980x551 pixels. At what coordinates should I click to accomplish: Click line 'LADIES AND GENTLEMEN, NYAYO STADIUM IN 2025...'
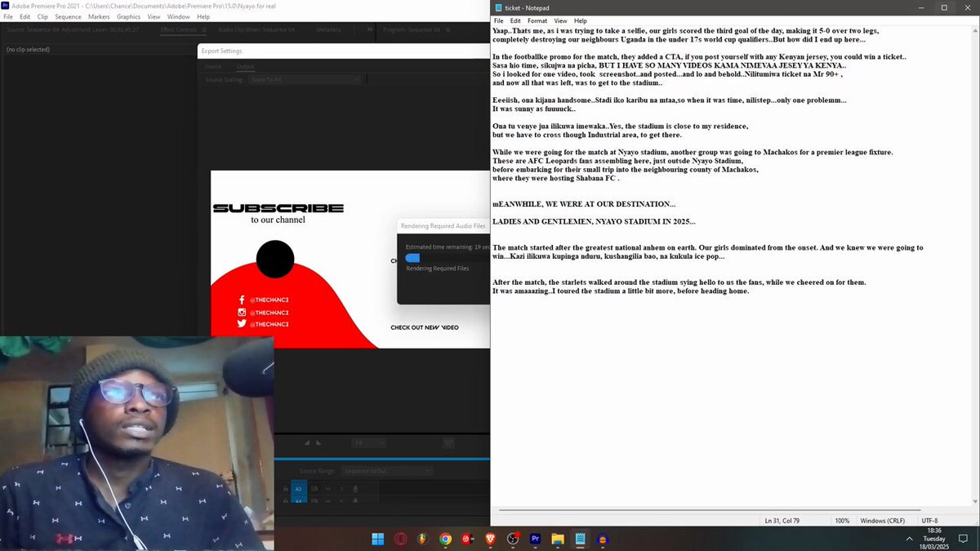pos(594,222)
